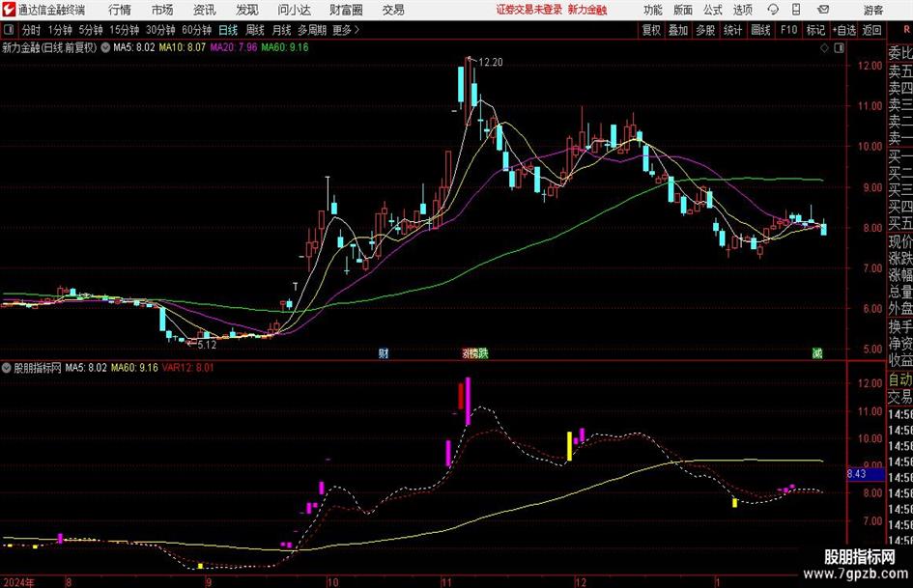913x588 pixels.
Task: Open the 公式 menu
Action: tap(712, 10)
